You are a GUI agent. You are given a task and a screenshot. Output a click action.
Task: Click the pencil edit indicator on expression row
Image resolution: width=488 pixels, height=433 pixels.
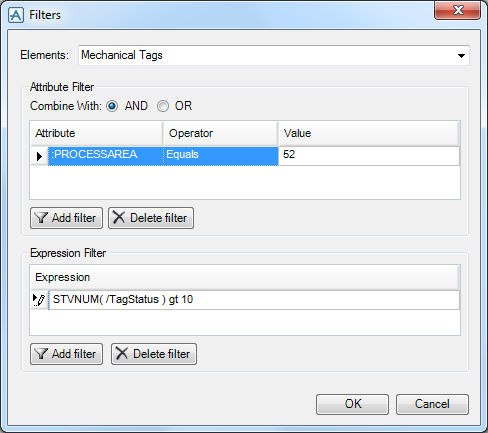[x=39, y=300]
